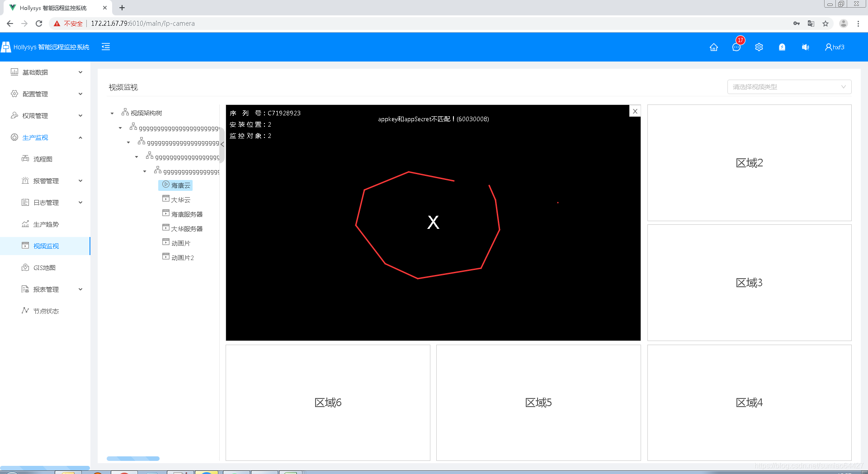Expand the 配置管理 menu
868x474 pixels.
(x=45, y=94)
